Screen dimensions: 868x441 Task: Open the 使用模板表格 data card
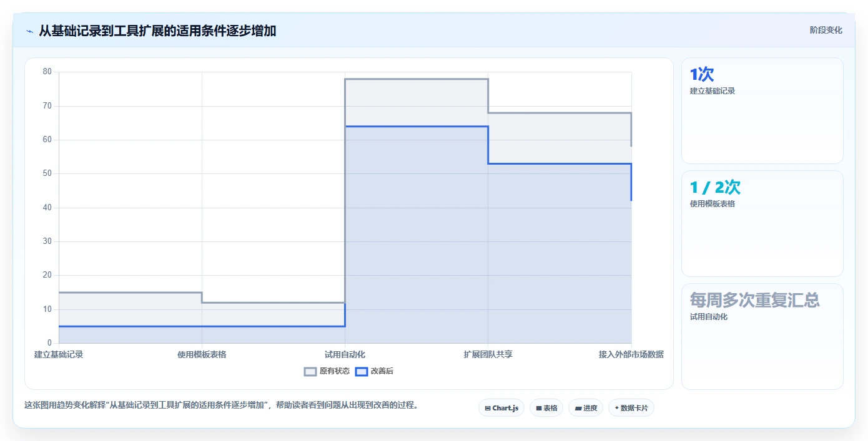(762, 223)
